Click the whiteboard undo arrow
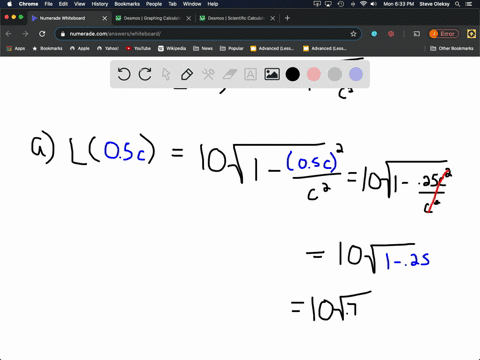The height and width of the screenshot is (360, 480). (124, 74)
